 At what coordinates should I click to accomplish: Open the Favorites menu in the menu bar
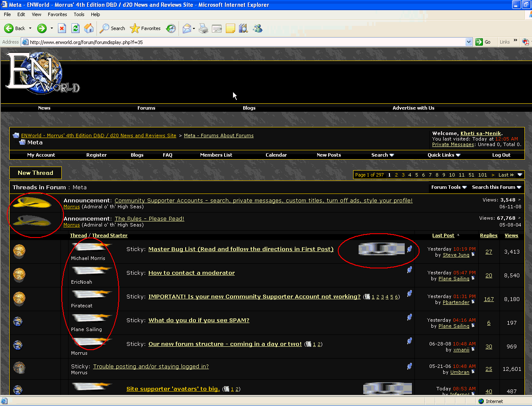(x=57, y=14)
